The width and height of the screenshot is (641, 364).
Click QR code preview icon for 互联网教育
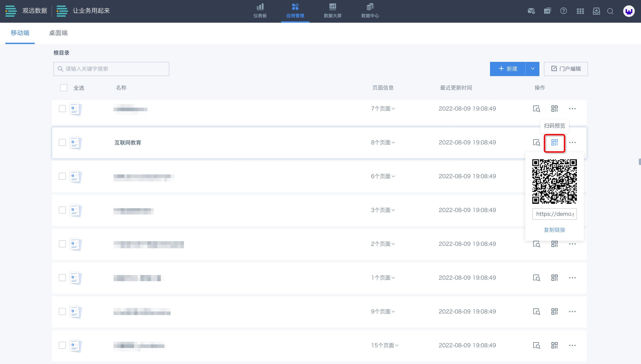[x=554, y=142]
